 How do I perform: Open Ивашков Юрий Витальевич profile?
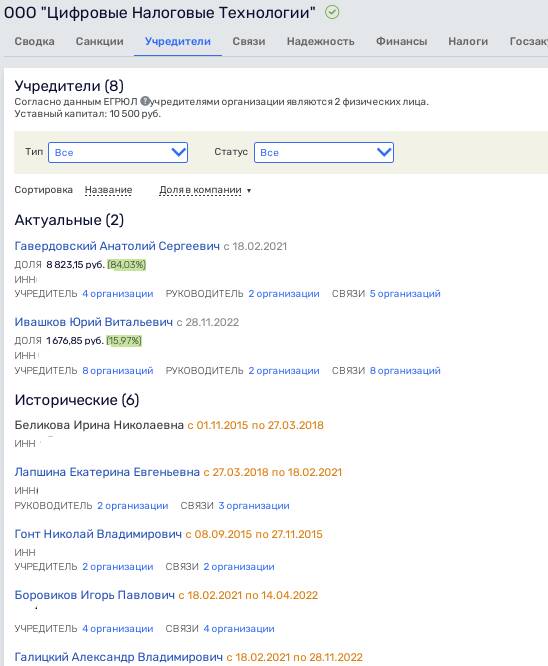[x=93, y=322]
